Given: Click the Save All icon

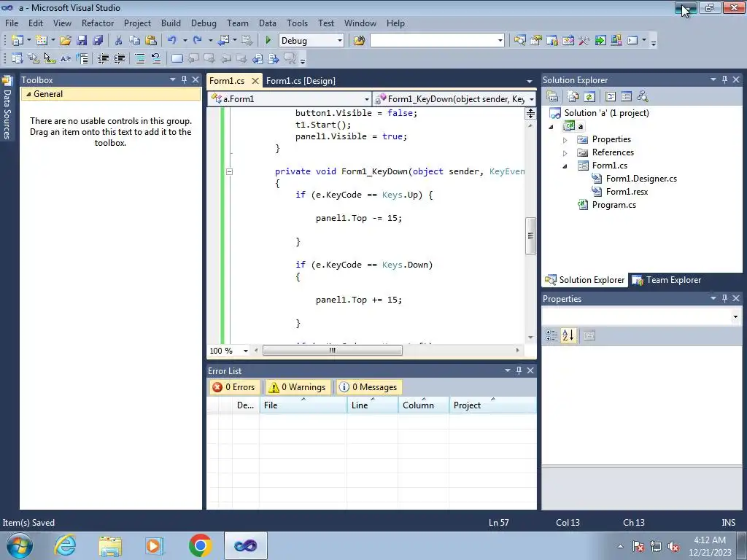Looking at the screenshot, I should point(98,41).
